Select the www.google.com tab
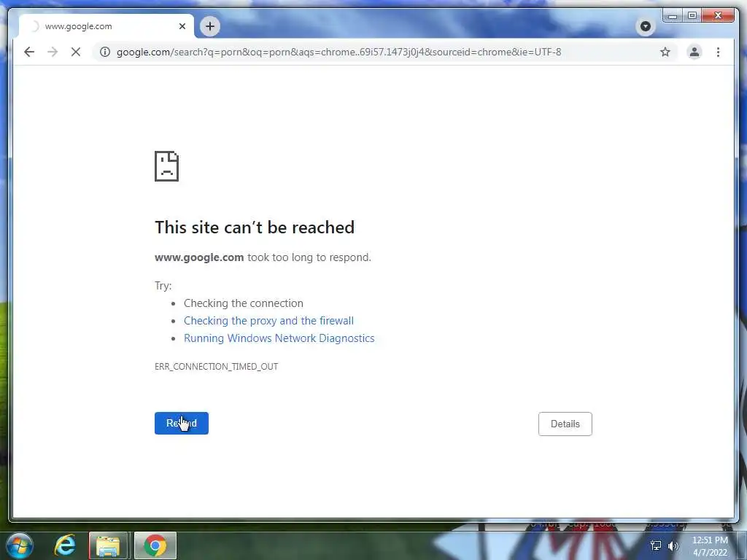 [107, 26]
